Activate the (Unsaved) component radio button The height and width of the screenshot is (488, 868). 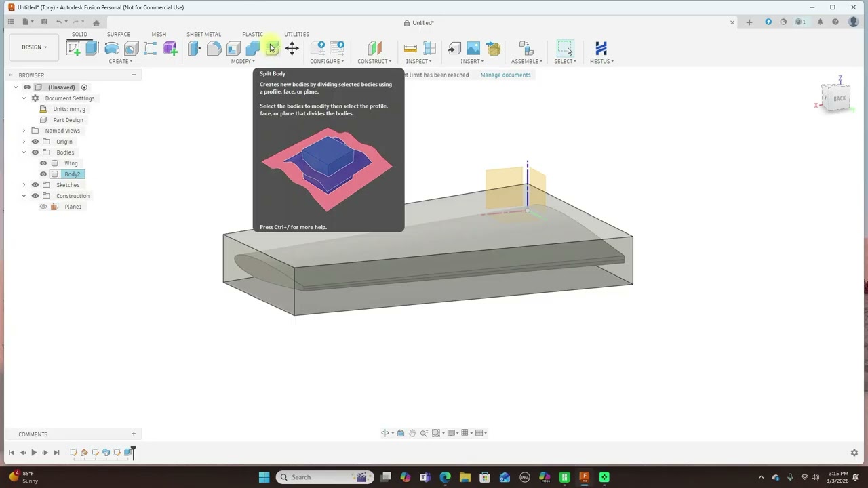pos(84,87)
